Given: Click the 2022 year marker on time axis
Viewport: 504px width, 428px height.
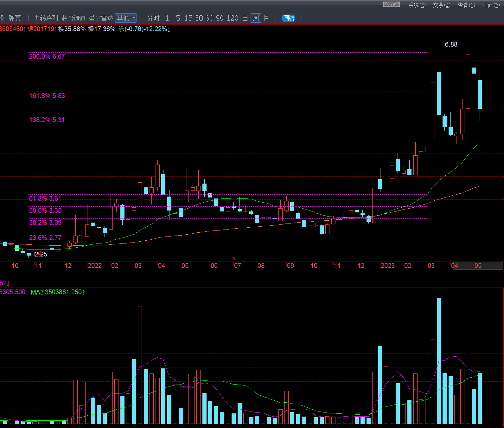Looking at the screenshot, I should (95, 266).
